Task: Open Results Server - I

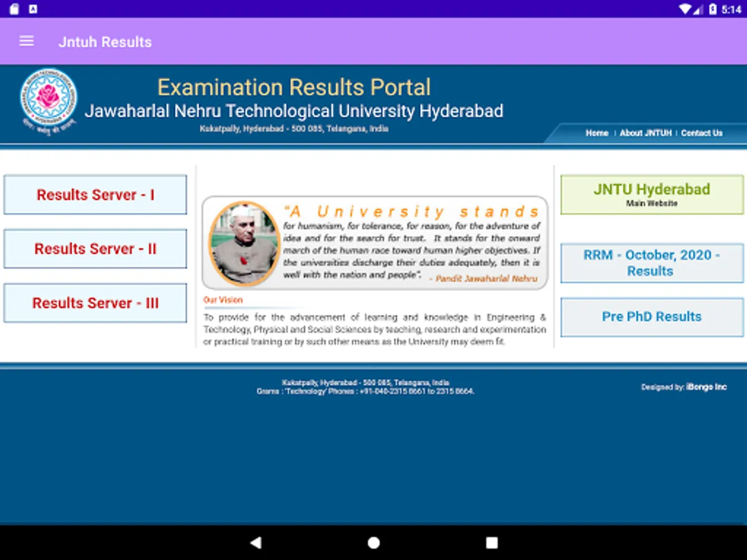Action: (95, 195)
